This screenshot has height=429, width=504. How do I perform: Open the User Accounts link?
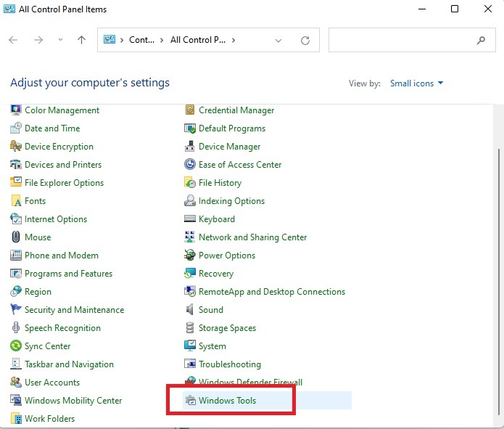(x=52, y=383)
